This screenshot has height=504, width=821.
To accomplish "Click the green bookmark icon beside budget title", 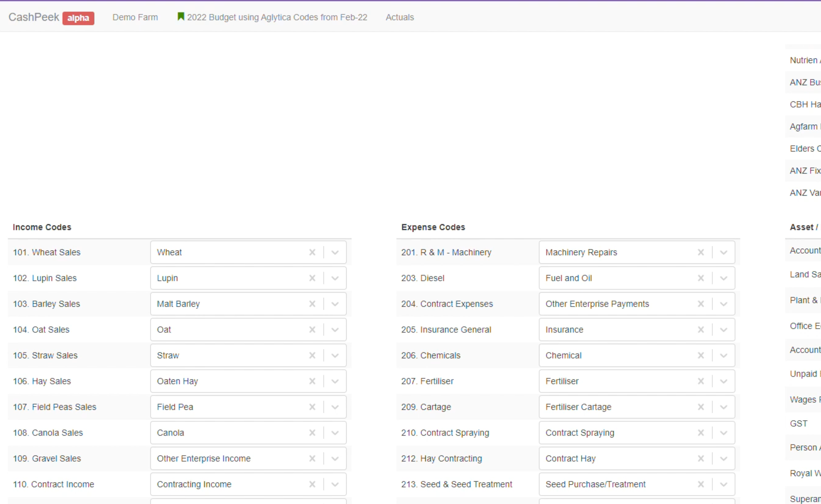I will pos(181,16).
